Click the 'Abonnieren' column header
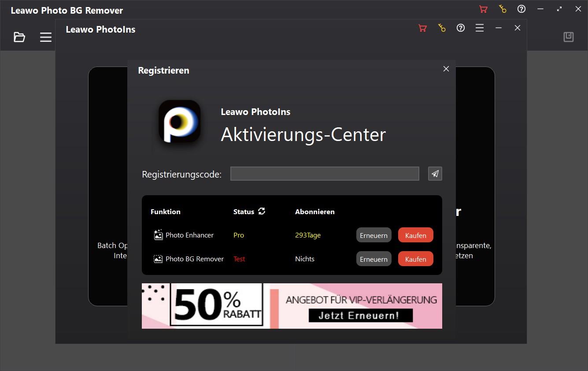The image size is (588, 371). click(315, 211)
